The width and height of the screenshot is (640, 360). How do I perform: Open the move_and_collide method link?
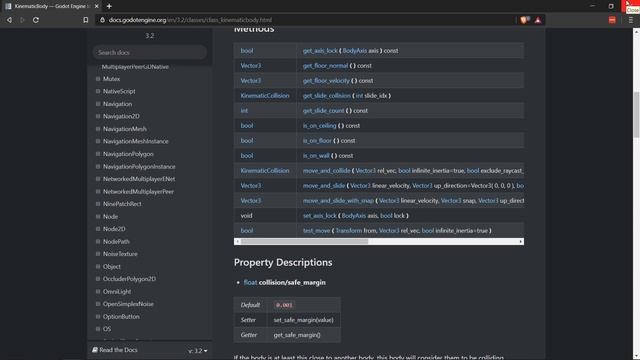click(327, 171)
